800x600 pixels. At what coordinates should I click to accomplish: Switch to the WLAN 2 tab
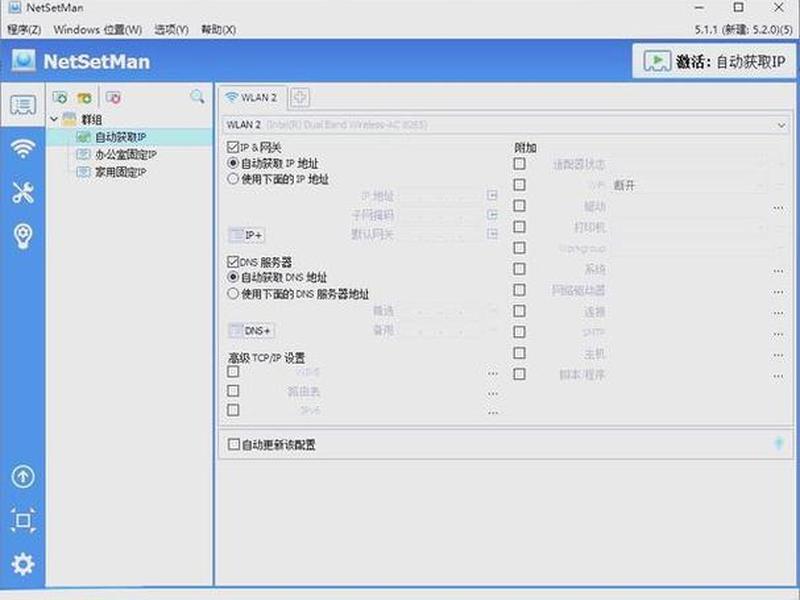(252, 97)
